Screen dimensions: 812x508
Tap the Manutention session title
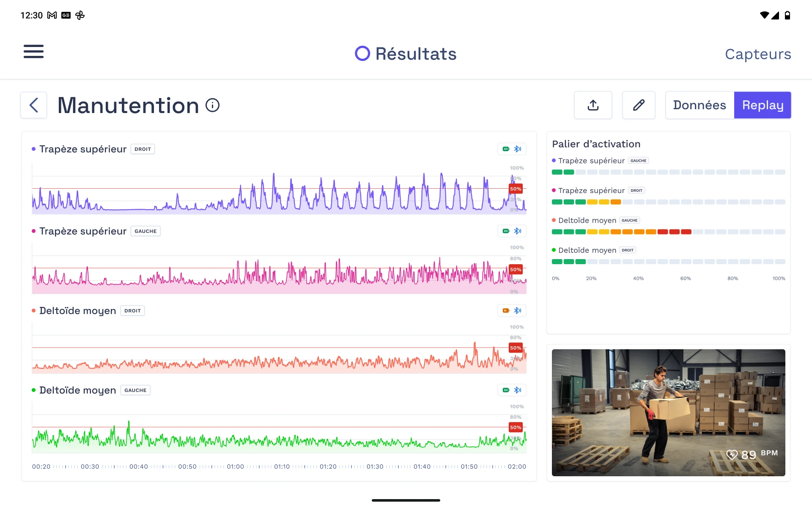click(128, 105)
